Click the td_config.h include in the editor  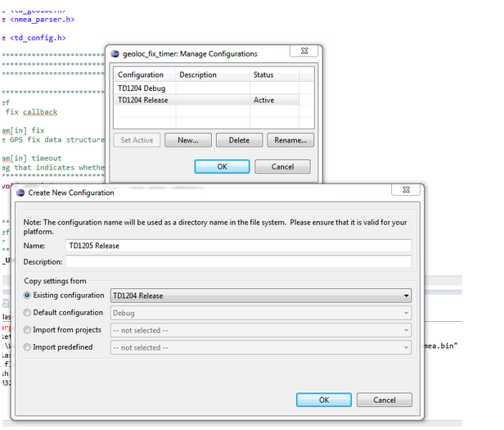(x=38, y=38)
